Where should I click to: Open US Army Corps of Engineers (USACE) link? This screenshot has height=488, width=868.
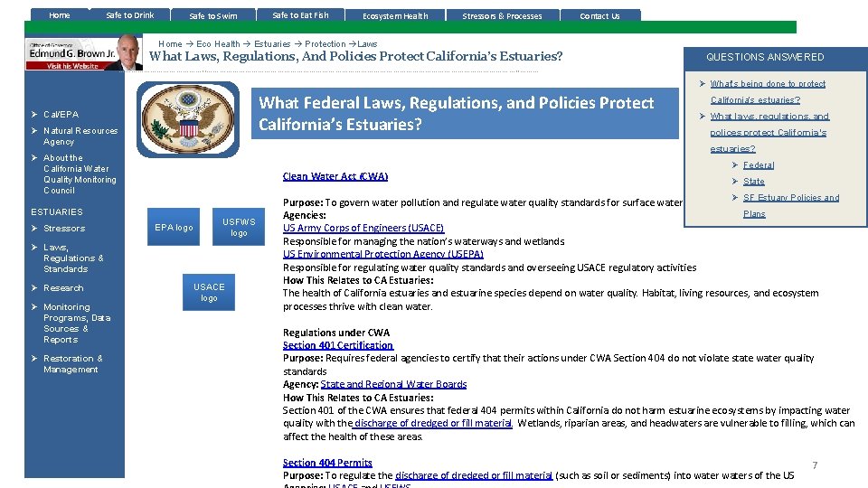point(363,228)
